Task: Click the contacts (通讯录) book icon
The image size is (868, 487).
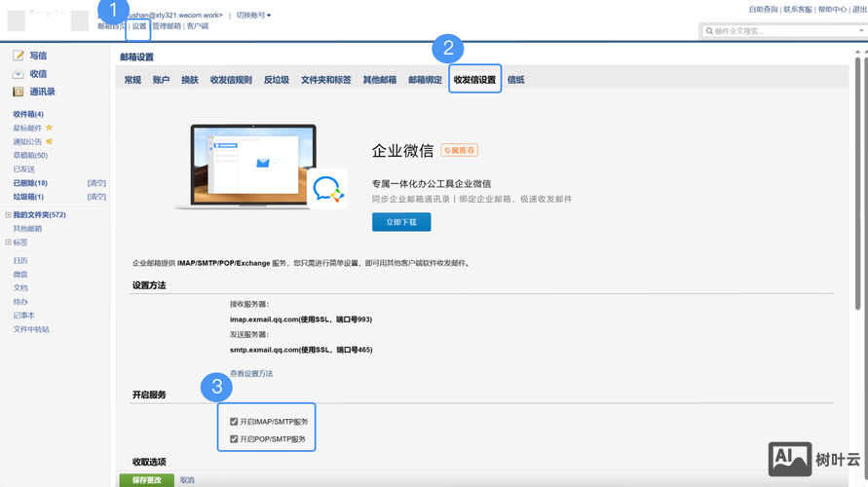Action: (x=19, y=92)
